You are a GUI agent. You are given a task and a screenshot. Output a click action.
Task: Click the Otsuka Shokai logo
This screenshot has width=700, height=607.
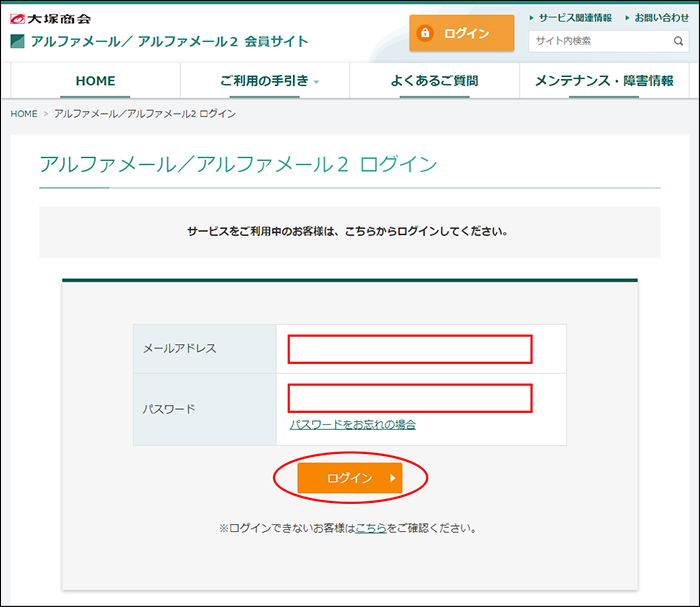[50, 19]
